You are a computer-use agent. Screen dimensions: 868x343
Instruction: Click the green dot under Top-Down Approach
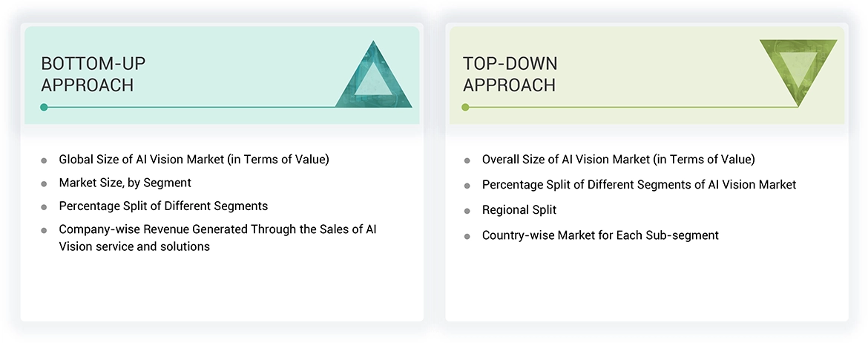(x=465, y=108)
